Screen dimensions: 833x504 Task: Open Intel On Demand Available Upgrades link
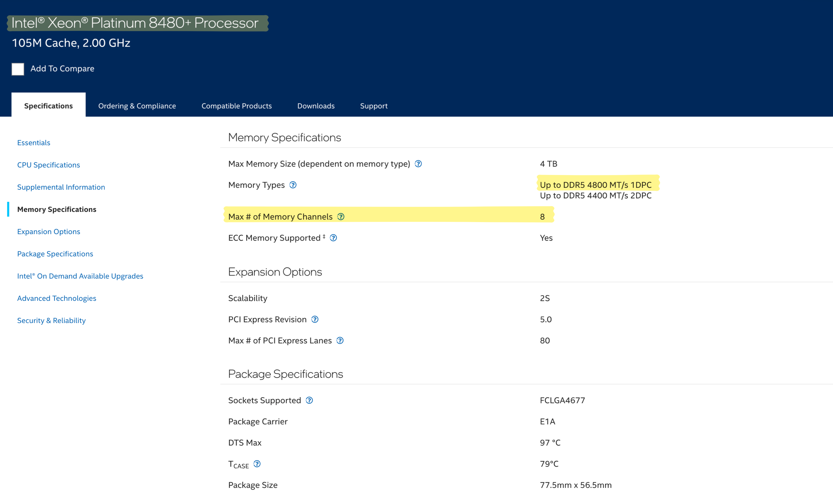coord(80,276)
